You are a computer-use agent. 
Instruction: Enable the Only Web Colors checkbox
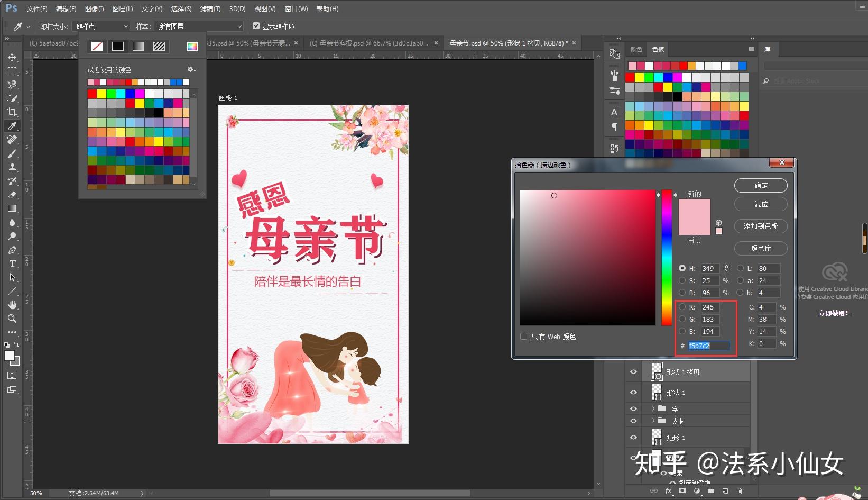(524, 337)
